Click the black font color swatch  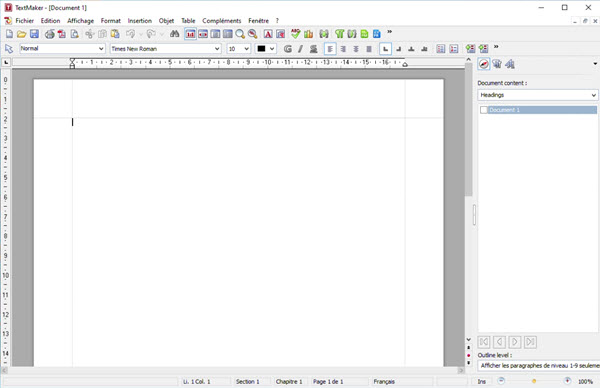(x=261, y=49)
